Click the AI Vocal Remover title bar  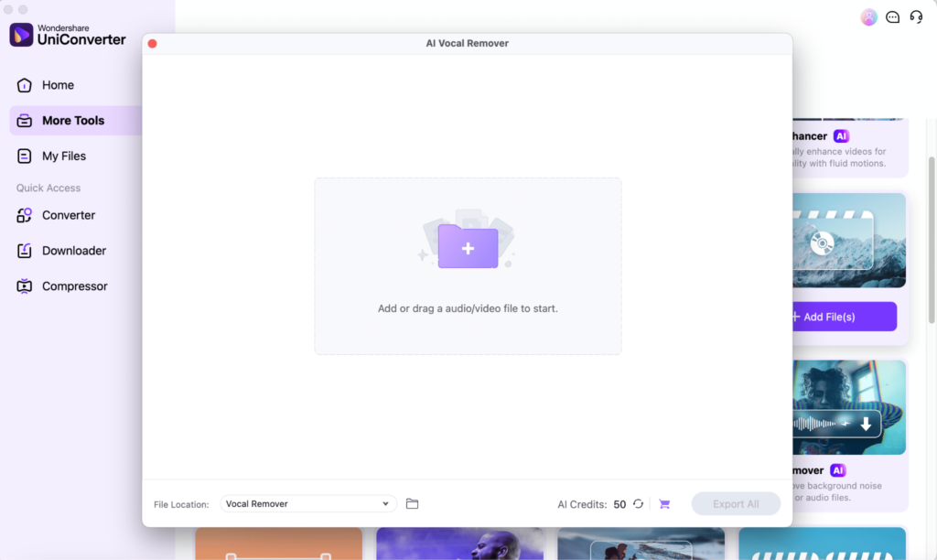(x=467, y=43)
